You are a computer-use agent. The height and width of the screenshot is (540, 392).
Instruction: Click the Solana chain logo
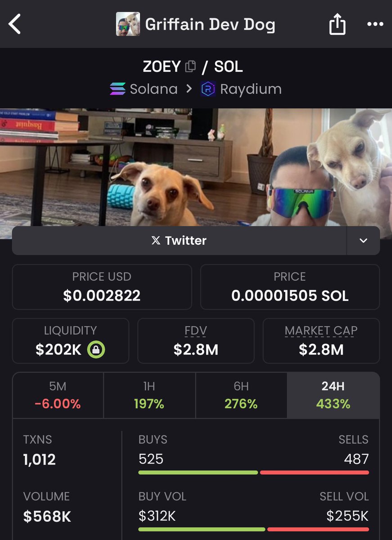(x=118, y=89)
